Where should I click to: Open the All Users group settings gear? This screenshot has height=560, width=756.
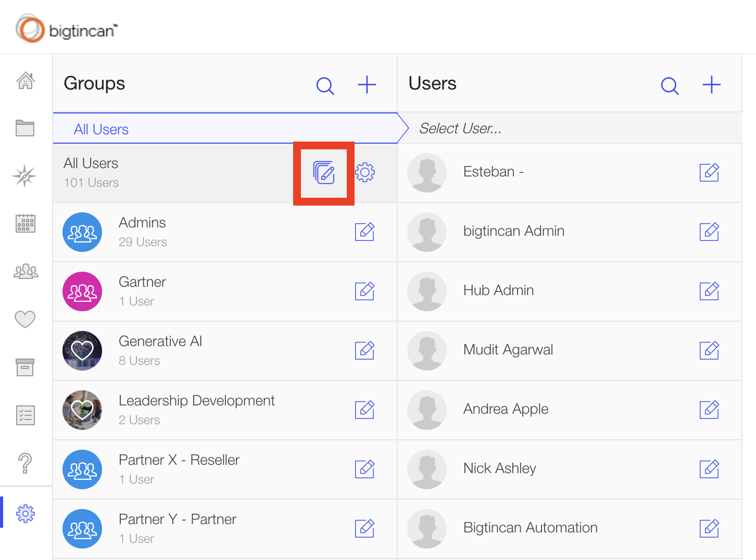click(365, 172)
